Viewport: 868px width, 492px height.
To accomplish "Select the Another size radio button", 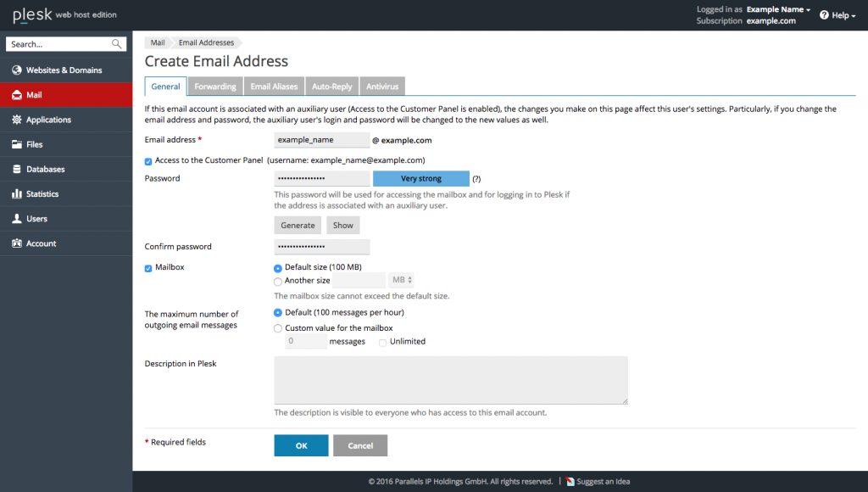I will click(x=278, y=280).
